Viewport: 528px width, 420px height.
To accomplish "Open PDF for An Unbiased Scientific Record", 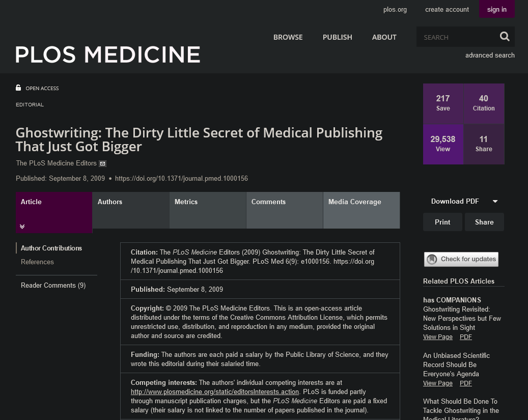I will click(466, 383).
